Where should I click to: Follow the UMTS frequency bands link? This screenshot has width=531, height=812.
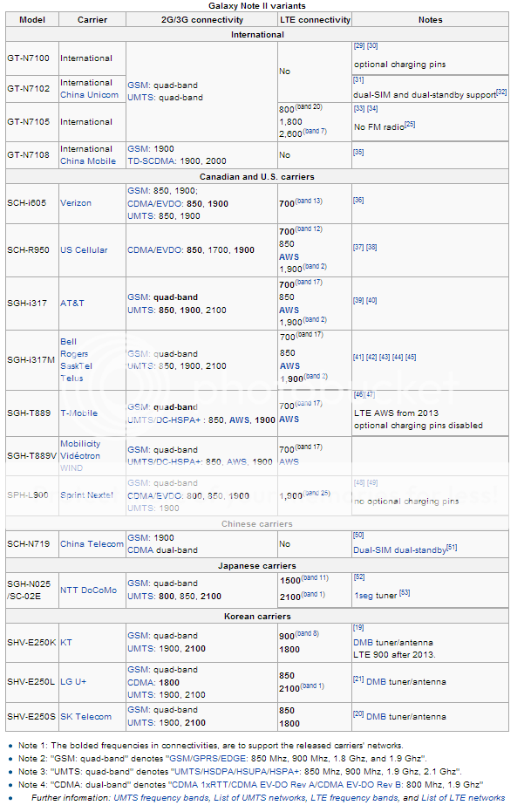[161, 799]
